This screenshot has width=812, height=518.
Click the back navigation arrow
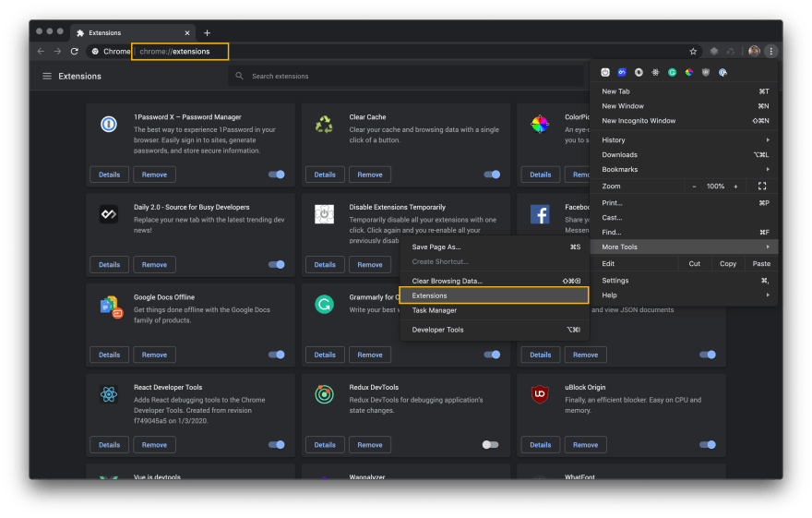tap(41, 52)
